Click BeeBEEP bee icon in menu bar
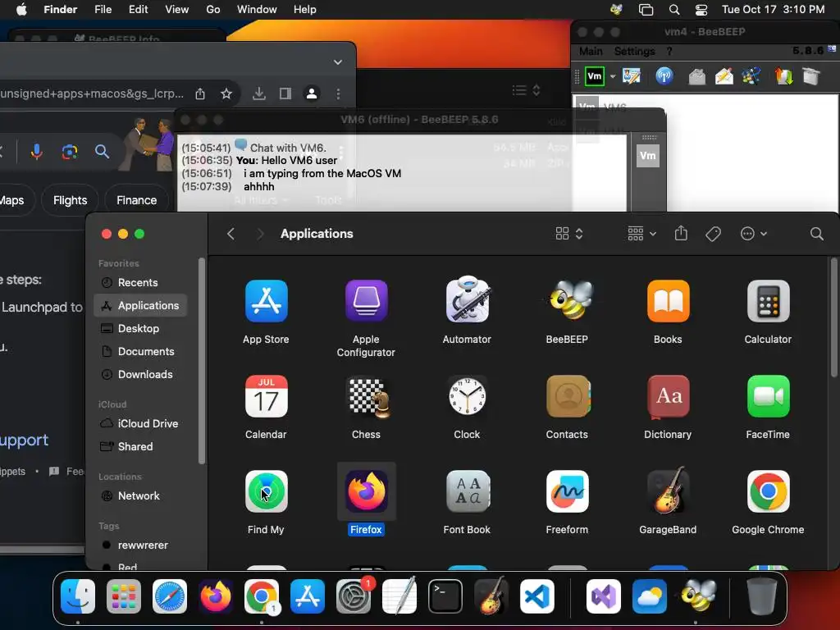 [x=617, y=9]
